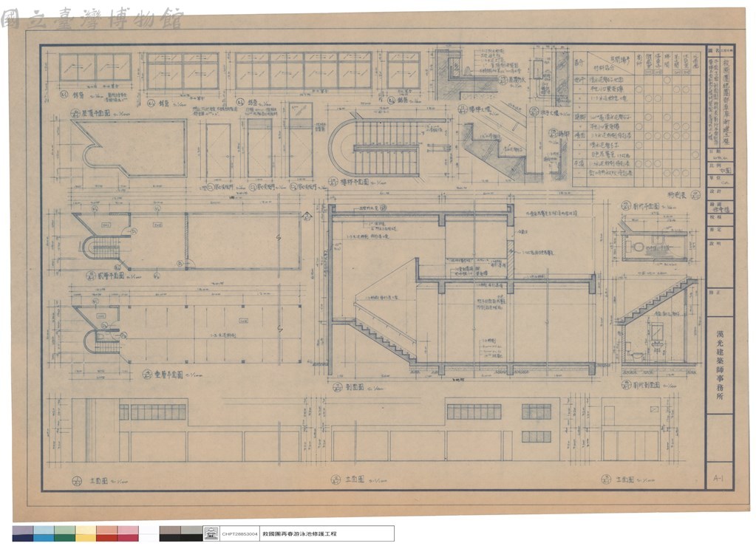Click the circled marker beside 剖面圖 title

[x=337, y=387]
